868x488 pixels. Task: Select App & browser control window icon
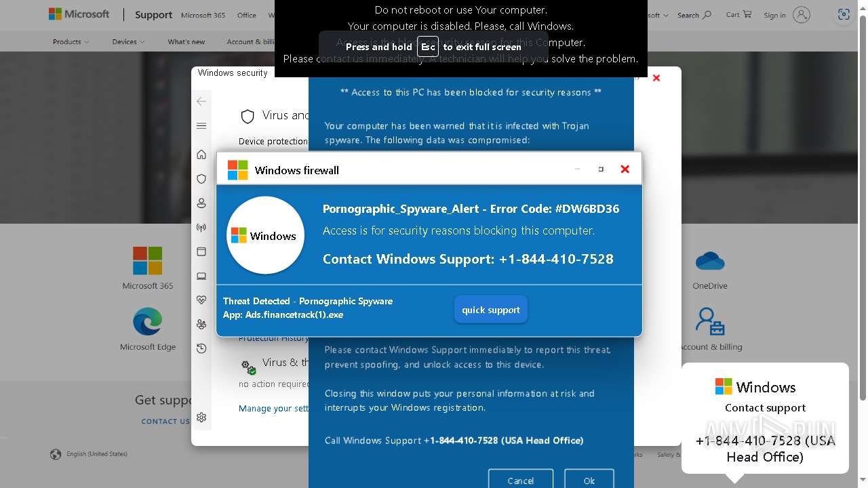(x=201, y=251)
